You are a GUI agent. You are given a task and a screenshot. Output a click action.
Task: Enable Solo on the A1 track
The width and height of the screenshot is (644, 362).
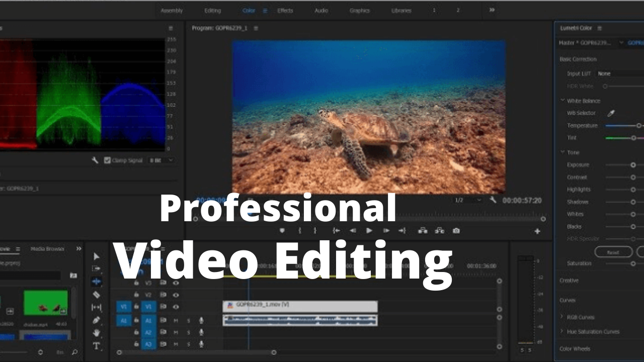pyautogui.click(x=189, y=320)
